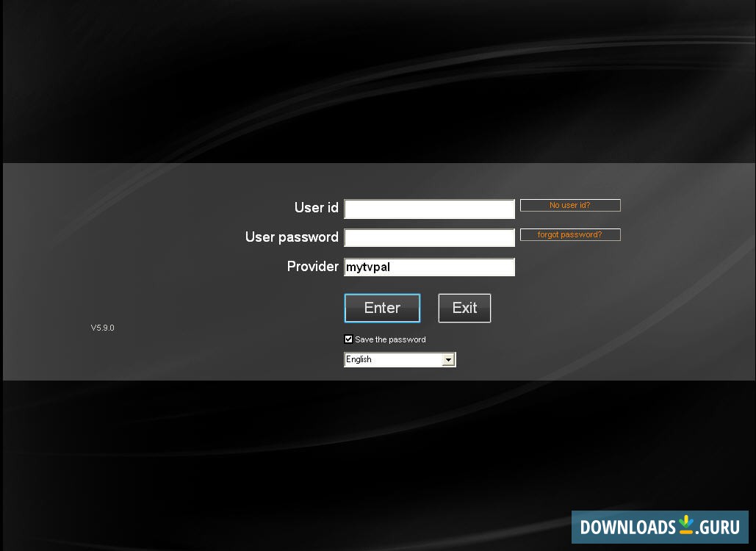
Task: Click the "Save the password" text label
Action: (x=390, y=339)
